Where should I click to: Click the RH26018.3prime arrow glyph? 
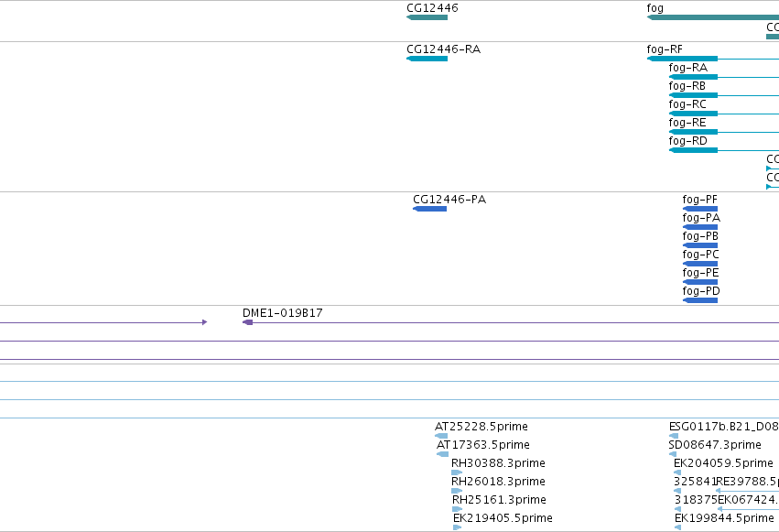pyautogui.click(x=457, y=491)
